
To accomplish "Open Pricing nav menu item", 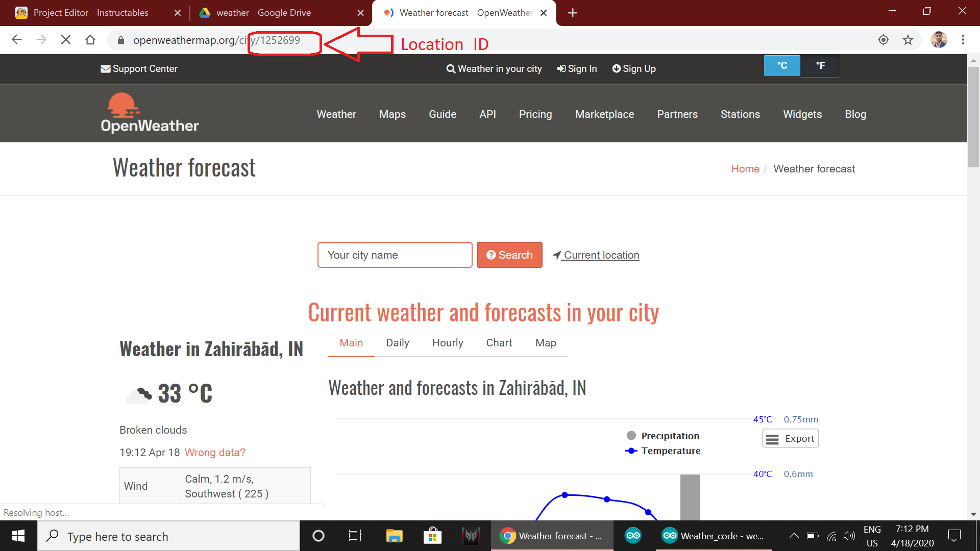I will 535,114.
